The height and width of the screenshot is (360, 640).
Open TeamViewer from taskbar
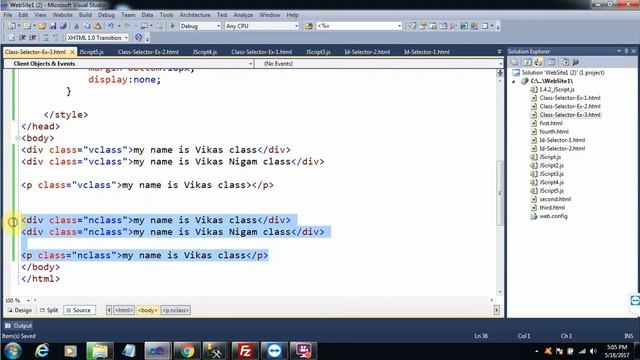click(x=274, y=351)
